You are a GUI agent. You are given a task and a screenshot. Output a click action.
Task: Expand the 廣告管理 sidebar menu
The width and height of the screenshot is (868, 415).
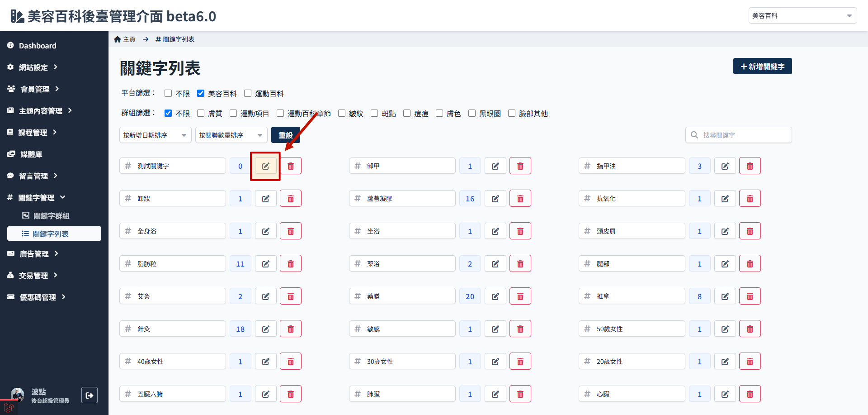(33, 253)
